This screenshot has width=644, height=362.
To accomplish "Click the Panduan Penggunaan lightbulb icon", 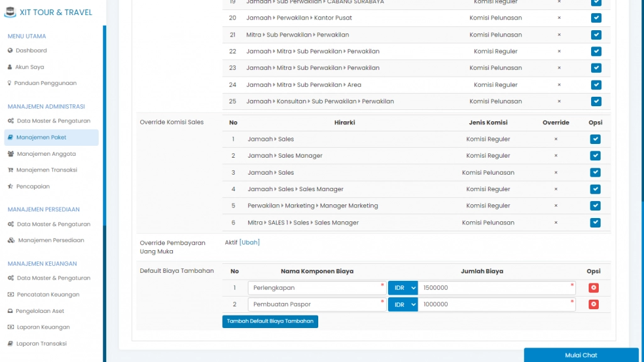I will coord(10,83).
